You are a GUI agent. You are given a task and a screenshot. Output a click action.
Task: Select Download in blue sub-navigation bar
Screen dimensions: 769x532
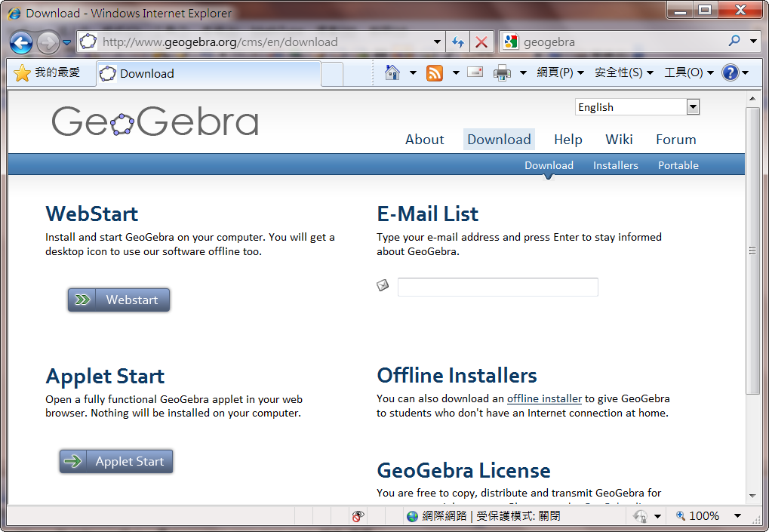click(x=549, y=166)
